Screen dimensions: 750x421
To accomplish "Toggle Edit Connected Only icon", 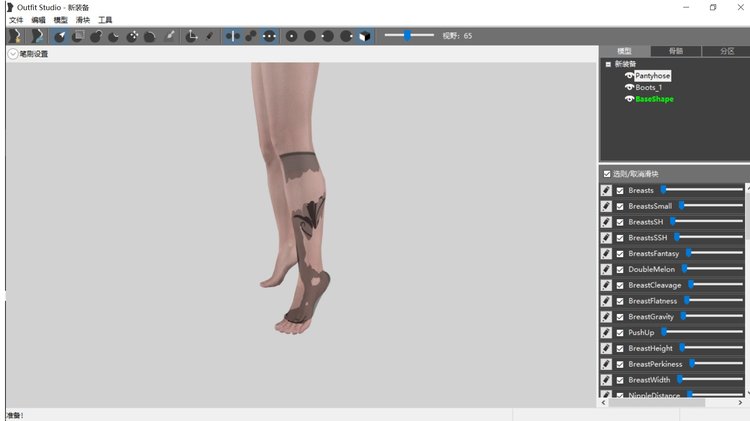I will click(x=251, y=36).
